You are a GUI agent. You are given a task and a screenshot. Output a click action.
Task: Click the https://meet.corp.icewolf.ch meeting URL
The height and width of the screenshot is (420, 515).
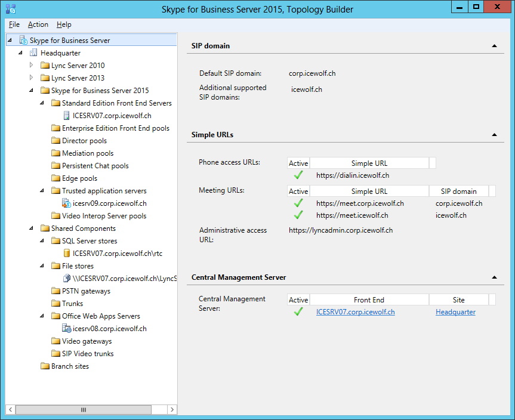coord(360,203)
